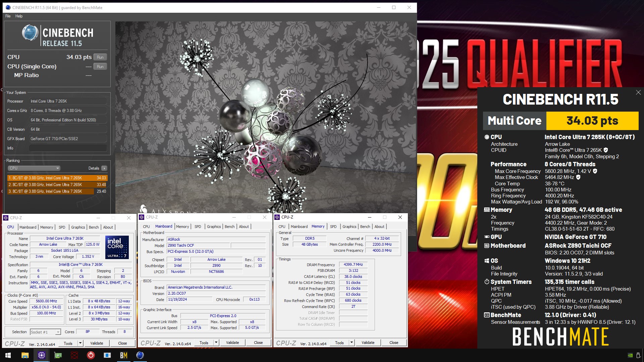
Task: Click Core Speed value 5600.00 MHz
Action: point(46,301)
